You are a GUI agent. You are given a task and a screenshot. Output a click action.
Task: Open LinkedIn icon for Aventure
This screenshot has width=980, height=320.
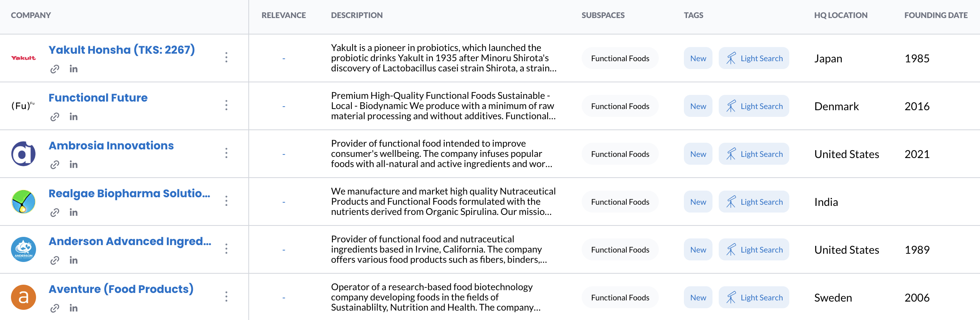(74, 308)
